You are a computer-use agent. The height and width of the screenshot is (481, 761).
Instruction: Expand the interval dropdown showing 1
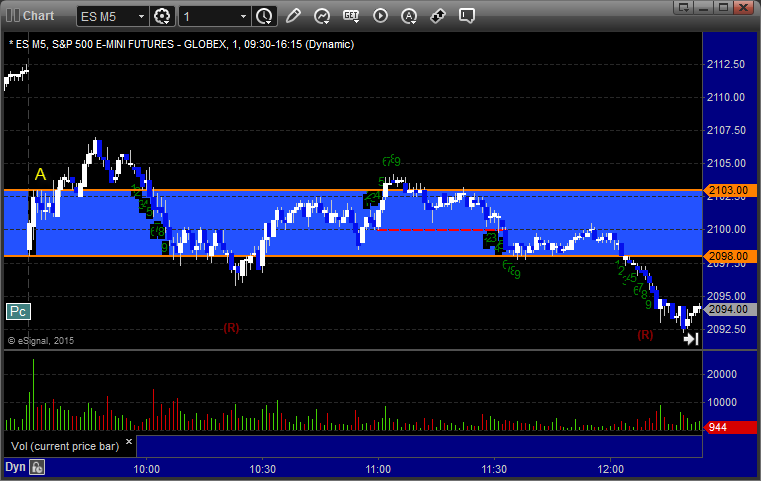click(x=244, y=17)
